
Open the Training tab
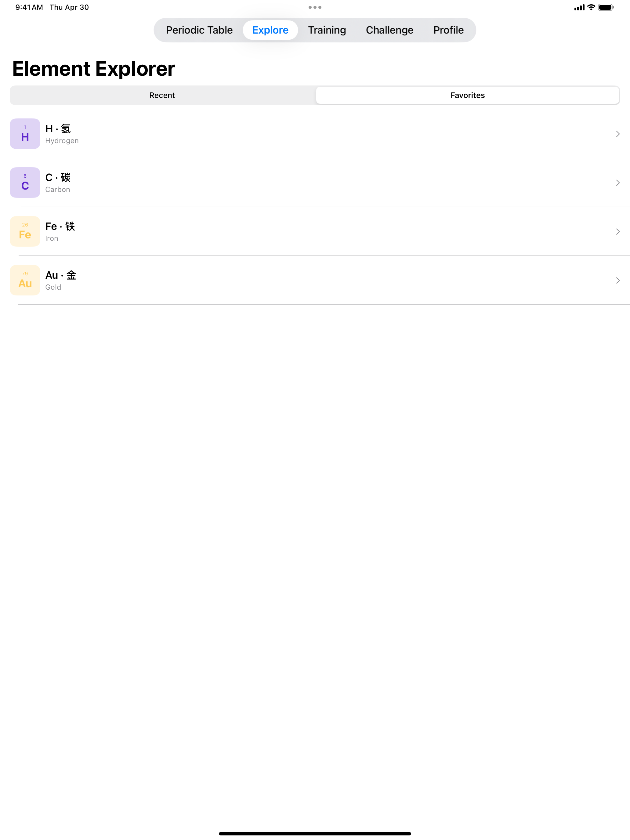click(327, 30)
